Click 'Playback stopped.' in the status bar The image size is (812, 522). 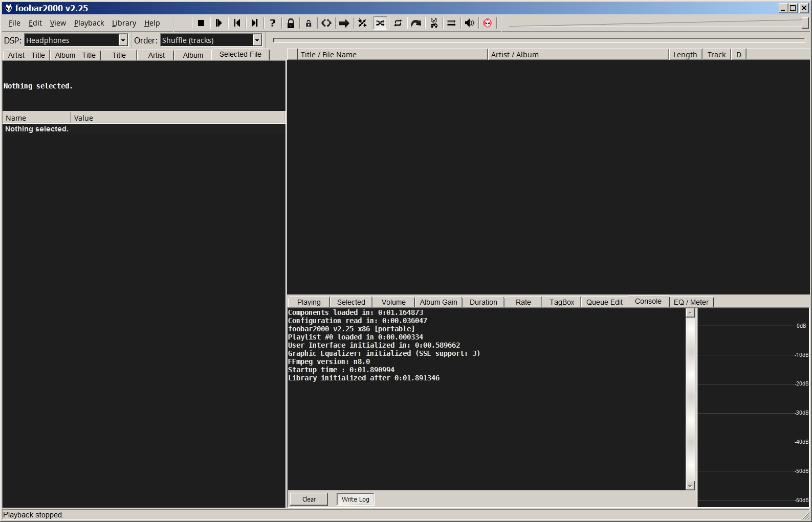[33, 515]
